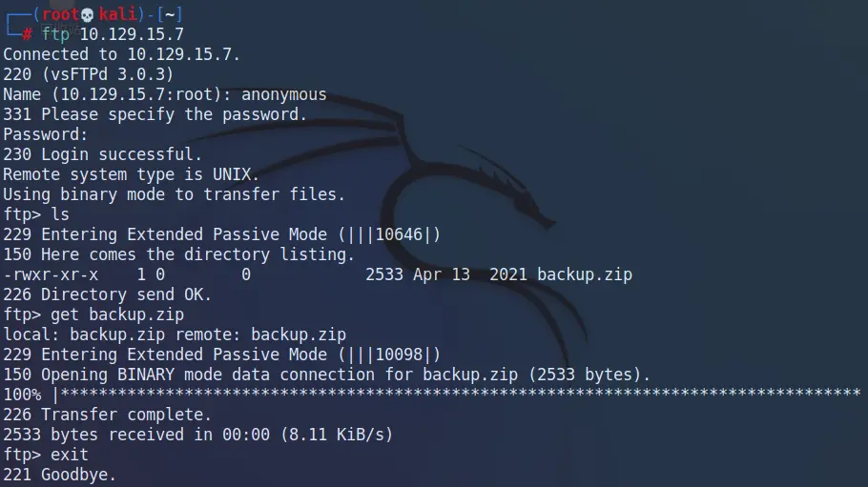Click the '226 Transfer complete.' message
868x487 pixels.
tap(107, 415)
